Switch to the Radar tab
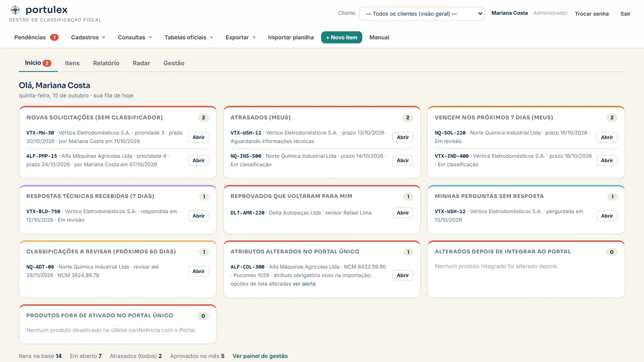Viewport: 644px width, 362px height. (141, 63)
